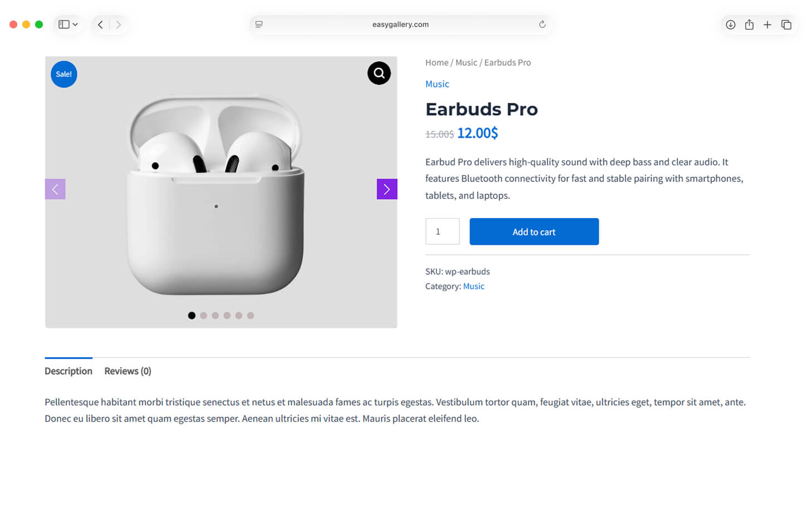Open a new tab with plus icon
The image size is (812, 518).
click(x=767, y=24)
